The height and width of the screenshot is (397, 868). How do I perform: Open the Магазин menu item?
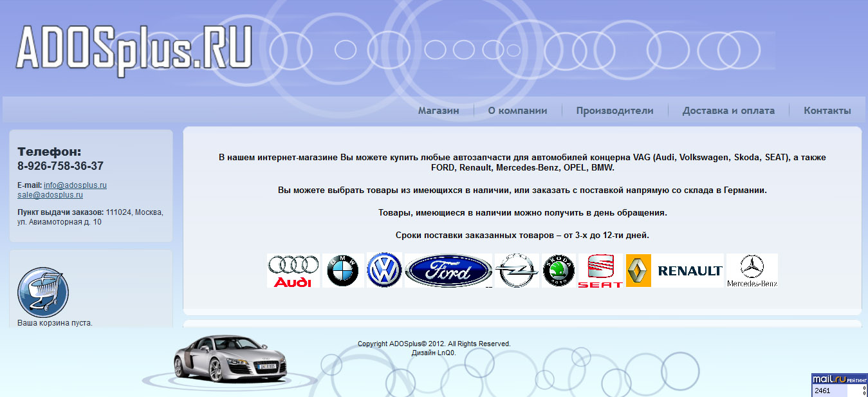click(x=439, y=110)
